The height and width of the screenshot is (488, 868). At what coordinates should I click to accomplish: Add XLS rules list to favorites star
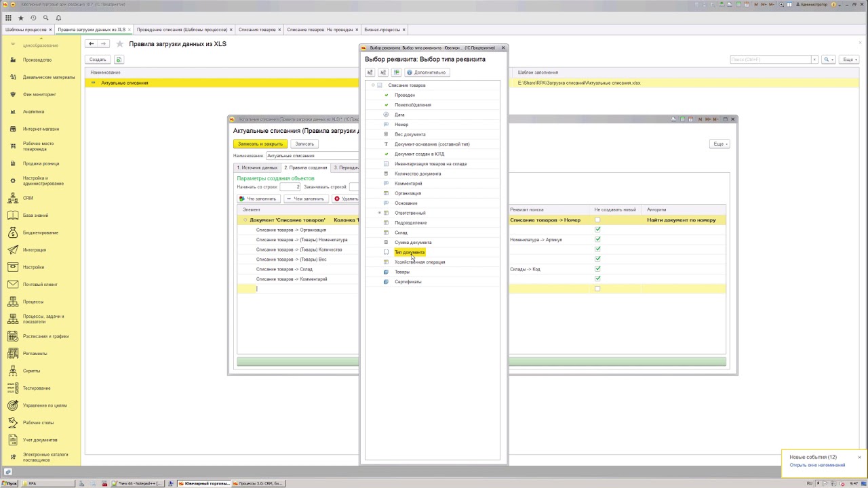point(120,44)
